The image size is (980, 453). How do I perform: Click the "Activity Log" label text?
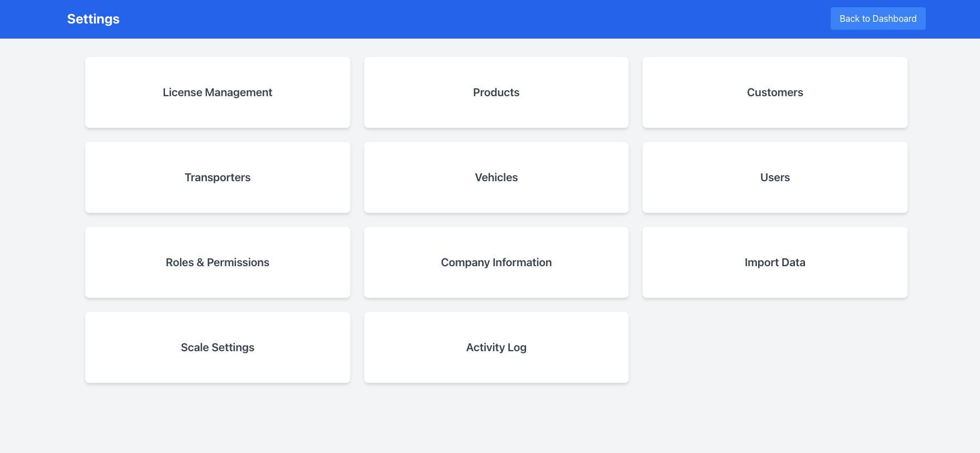pyautogui.click(x=496, y=347)
